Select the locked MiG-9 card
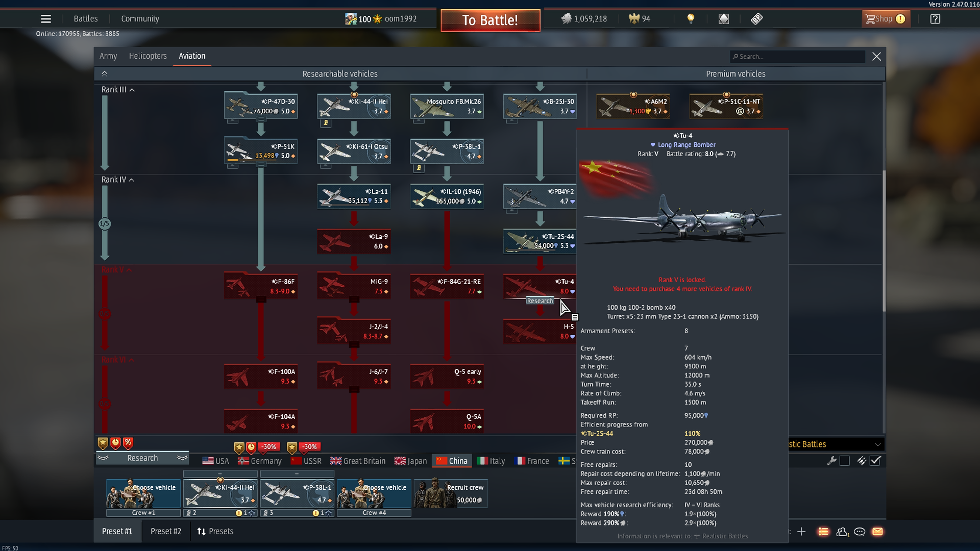This screenshot has height=551, width=980. (x=354, y=286)
